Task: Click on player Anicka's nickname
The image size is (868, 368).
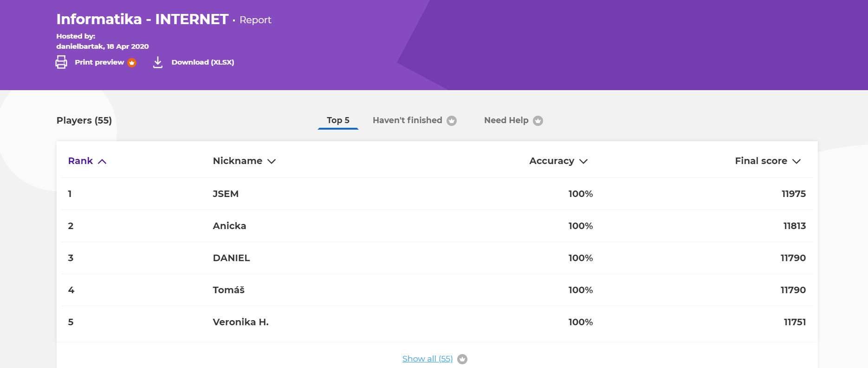Action: pos(229,226)
